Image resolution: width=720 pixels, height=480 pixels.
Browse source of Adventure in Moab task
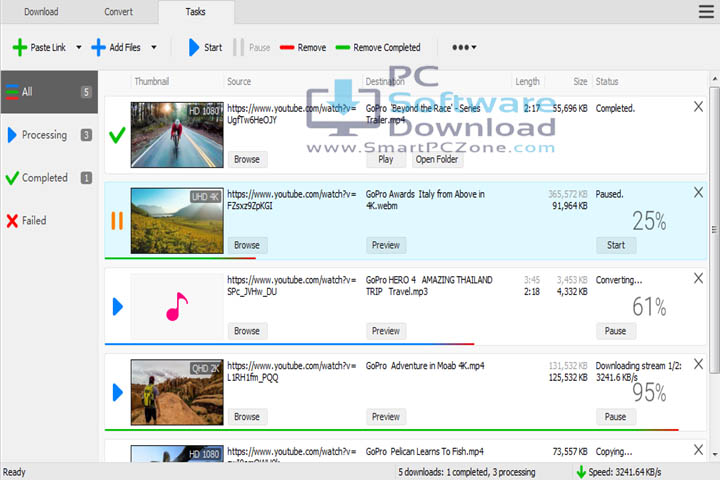[x=247, y=417]
